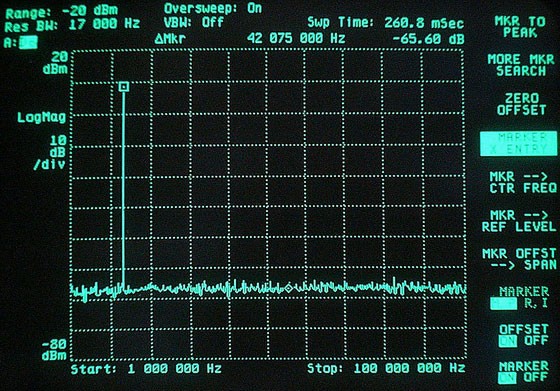560x391 pixels.
Task: Open the MORE MKR SEARCH menu
Action: coord(521,65)
